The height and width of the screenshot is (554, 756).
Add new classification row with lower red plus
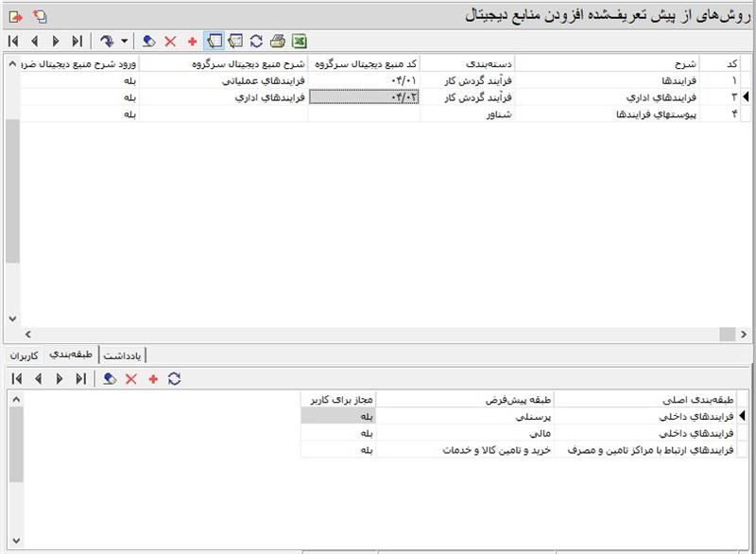click(153, 378)
